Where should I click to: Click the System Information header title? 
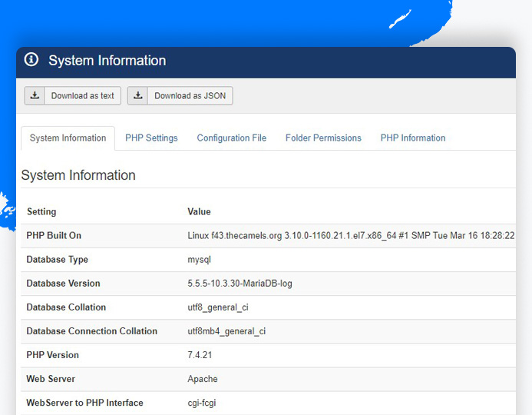pos(107,61)
